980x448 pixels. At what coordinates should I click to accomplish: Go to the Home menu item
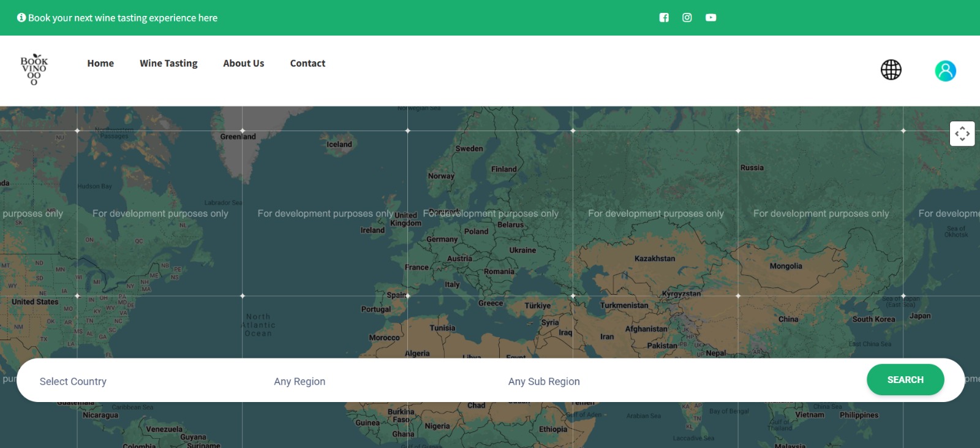(x=100, y=63)
